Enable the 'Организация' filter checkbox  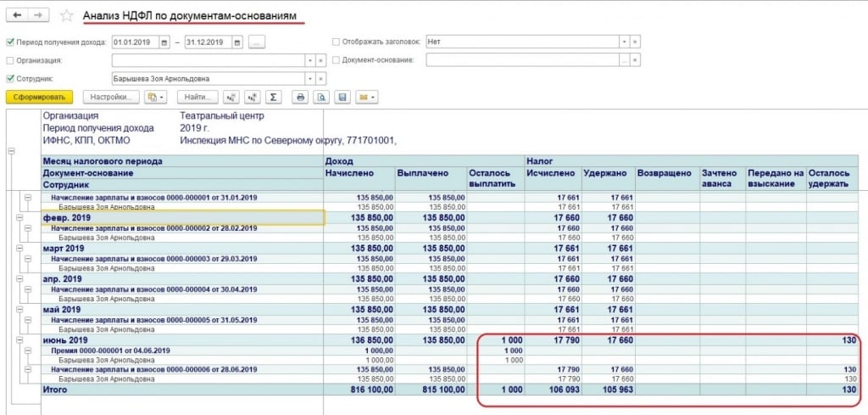point(10,60)
